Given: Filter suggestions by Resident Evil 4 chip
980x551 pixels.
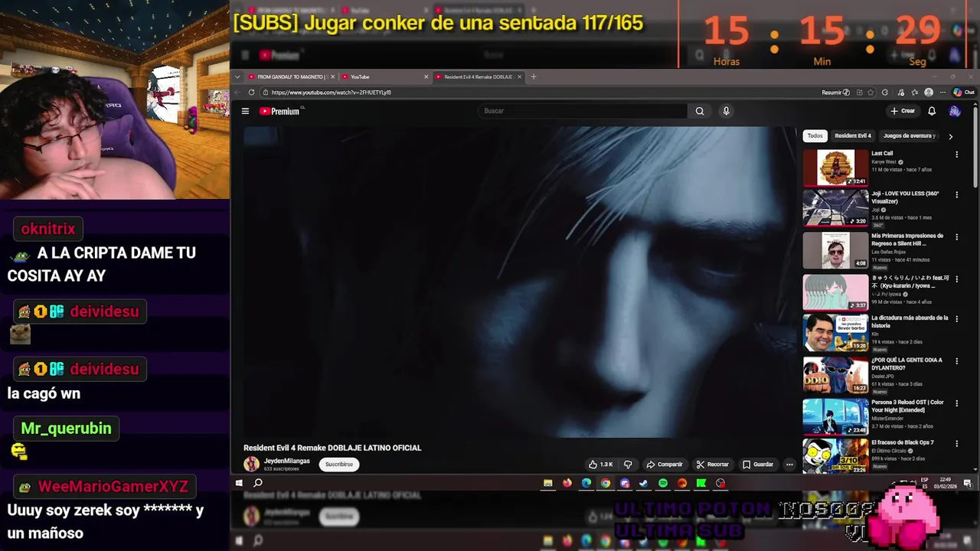Looking at the screenshot, I should click(853, 136).
